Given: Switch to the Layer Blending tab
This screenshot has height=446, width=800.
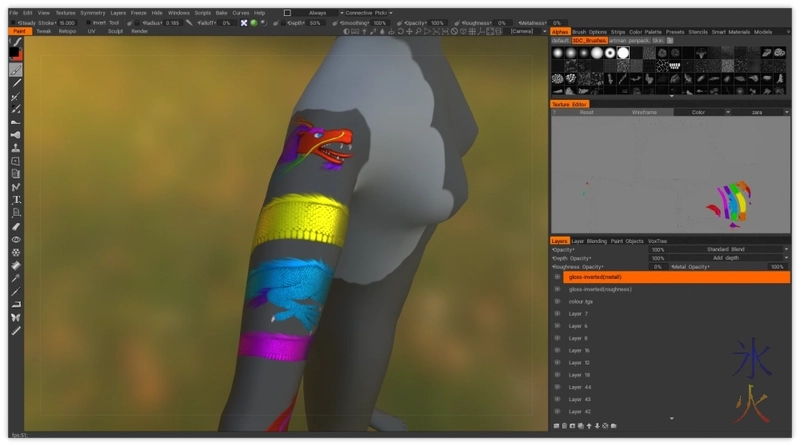Looking at the screenshot, I should click(x=589, y=241).
